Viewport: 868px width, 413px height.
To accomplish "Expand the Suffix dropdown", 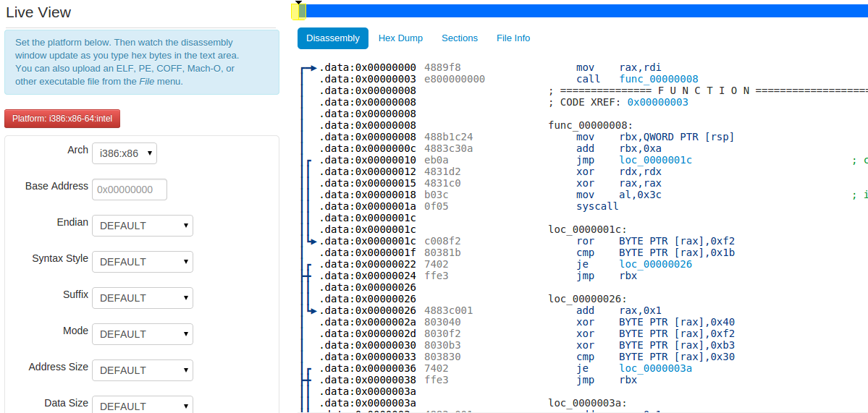I will [x=143, y=298].
